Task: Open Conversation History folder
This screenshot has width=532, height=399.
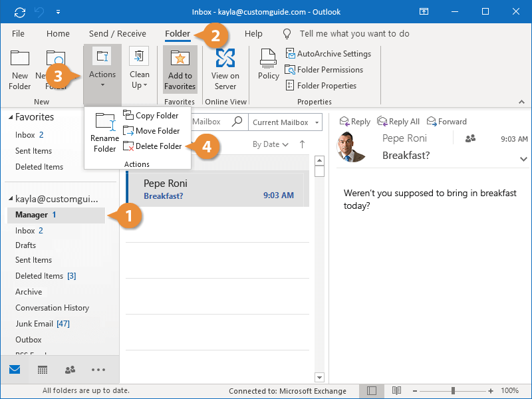Action: click(53, 308)
